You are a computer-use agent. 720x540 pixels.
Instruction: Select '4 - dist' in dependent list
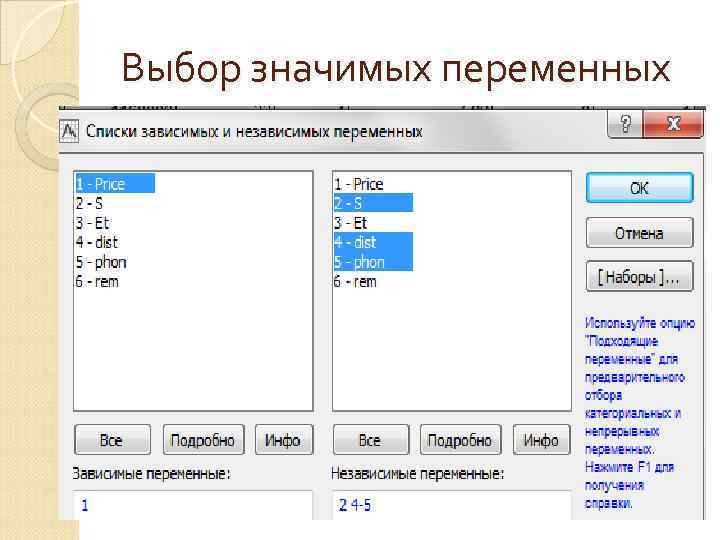point(96,242)
